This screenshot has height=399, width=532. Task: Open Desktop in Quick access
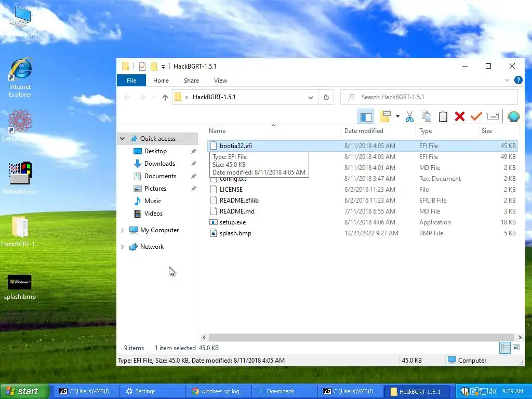pos(155,151)
